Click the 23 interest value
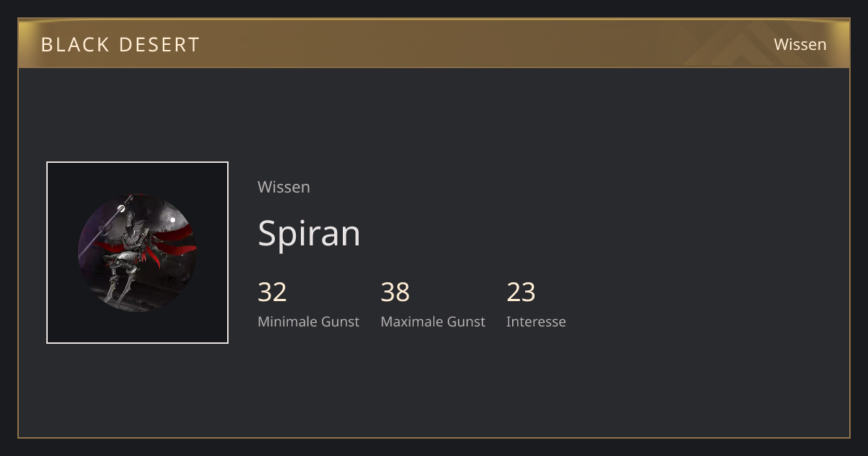The height and width of the screenshot is (456, 868). pyautogui.click(x=521, y=292)
